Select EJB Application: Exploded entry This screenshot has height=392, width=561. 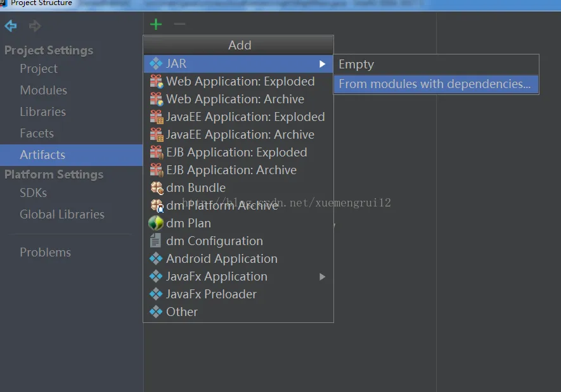(x=236, y=153)
